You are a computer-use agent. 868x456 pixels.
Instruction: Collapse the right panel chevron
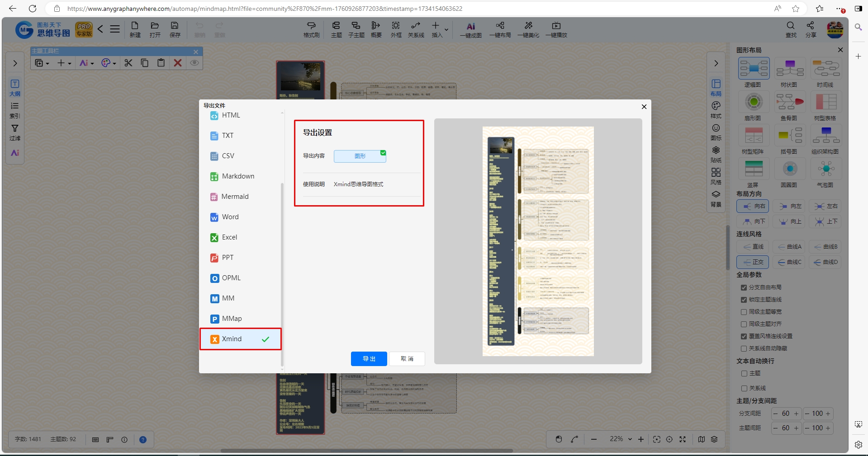click(716, 63)
